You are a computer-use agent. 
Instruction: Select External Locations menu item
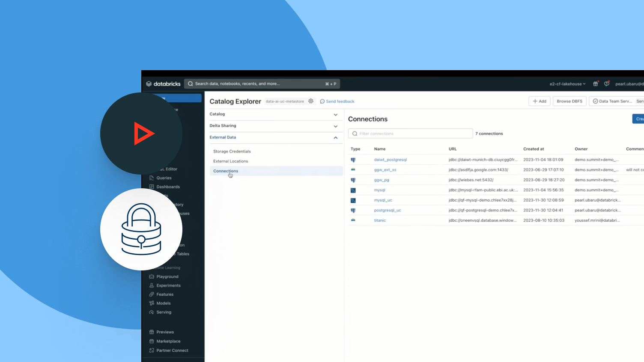230,161
